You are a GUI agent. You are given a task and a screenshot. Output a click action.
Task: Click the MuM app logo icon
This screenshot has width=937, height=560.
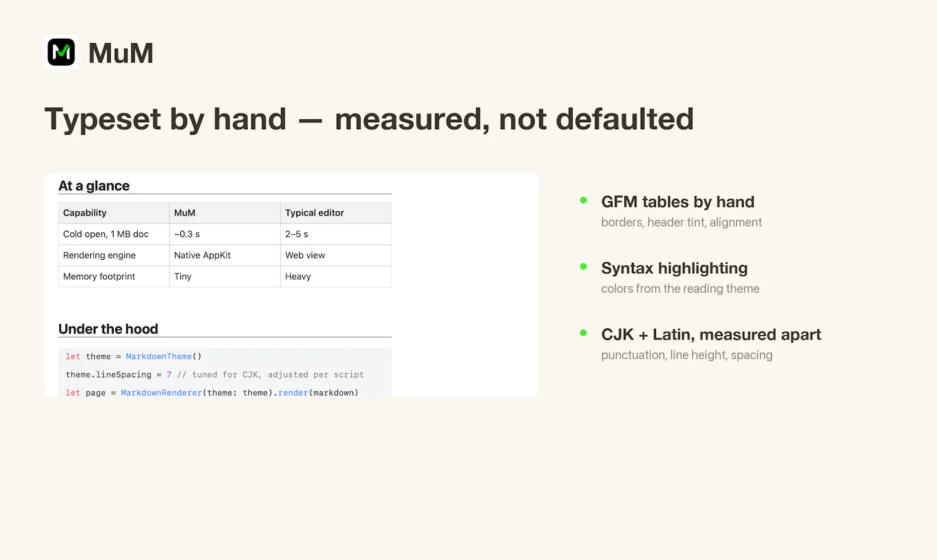[x=61, y=52]
